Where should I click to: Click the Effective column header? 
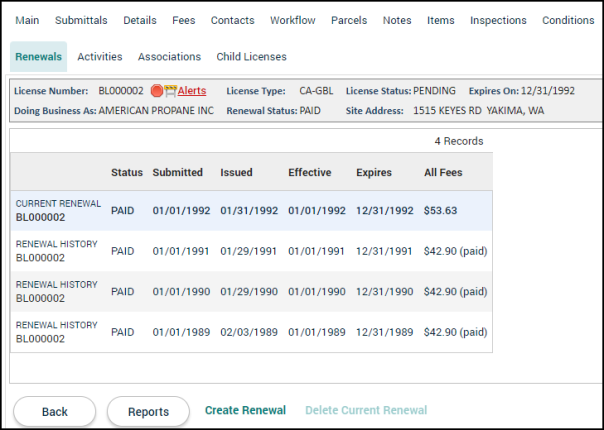click(x=310, y=172)
